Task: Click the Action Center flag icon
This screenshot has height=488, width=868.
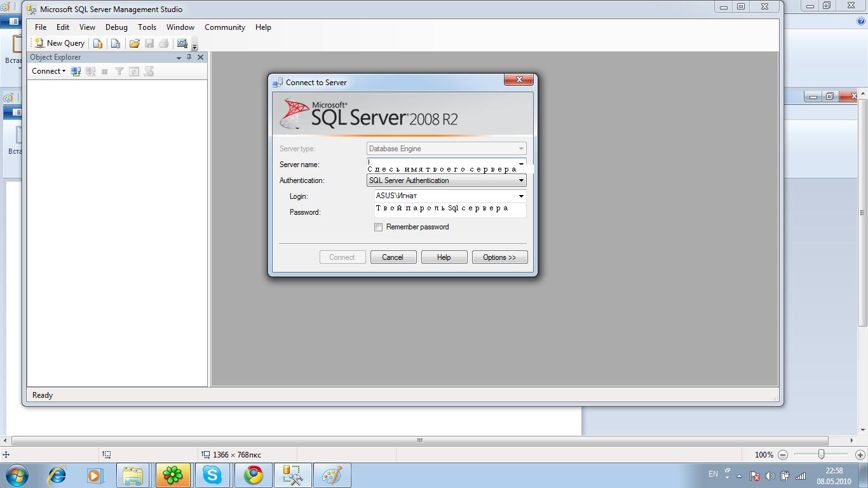Action: (x=754, y=476)
